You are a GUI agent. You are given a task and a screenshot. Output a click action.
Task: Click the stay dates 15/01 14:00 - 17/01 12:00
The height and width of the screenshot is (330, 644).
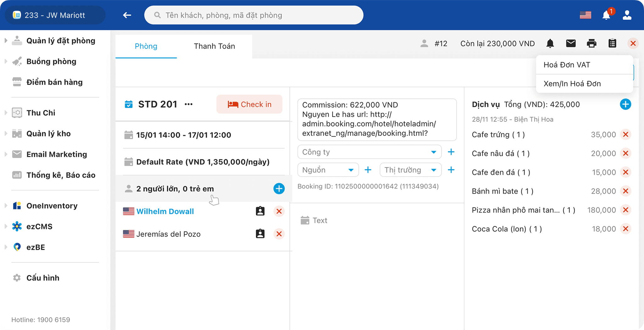pyautogui.click(x=184, y=135)
